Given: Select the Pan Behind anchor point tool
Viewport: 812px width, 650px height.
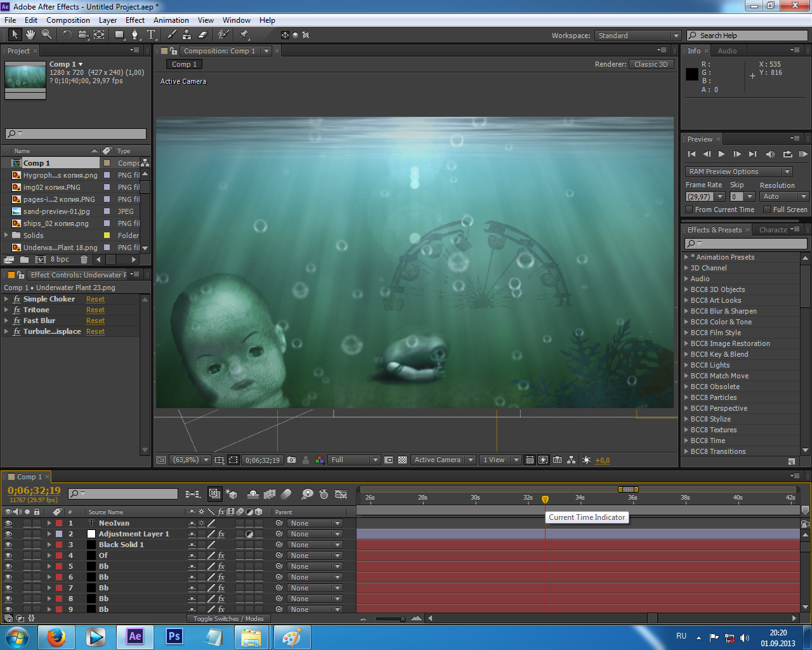Looking at the screenshot, I should pos(99,34).
